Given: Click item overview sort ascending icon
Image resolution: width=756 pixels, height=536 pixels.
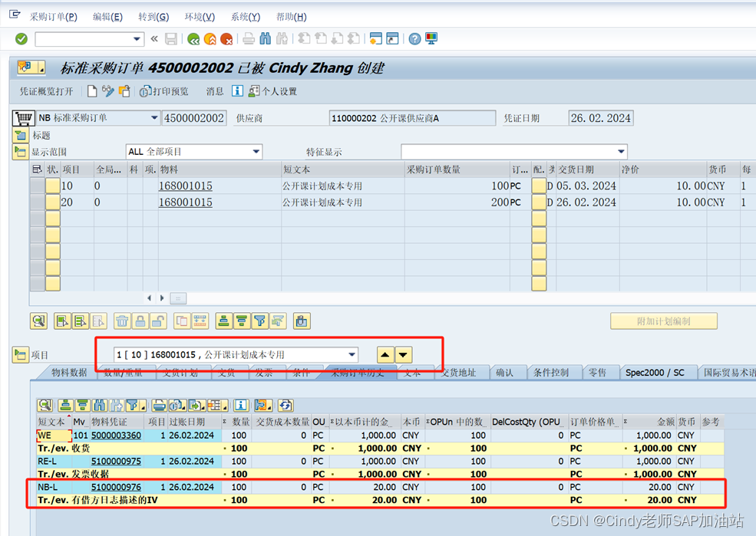Looking at the screenshot, I should point(223,321).
